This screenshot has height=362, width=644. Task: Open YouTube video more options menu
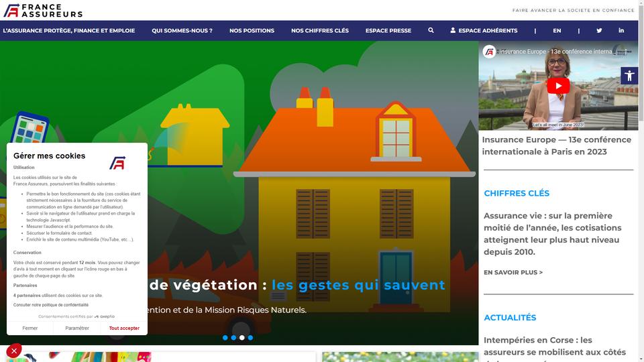625,52
